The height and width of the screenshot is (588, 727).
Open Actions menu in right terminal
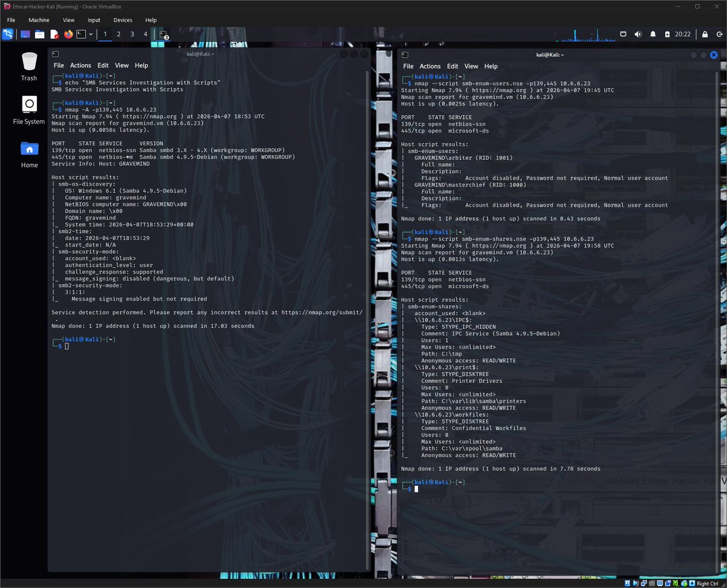tap(430, 66)
